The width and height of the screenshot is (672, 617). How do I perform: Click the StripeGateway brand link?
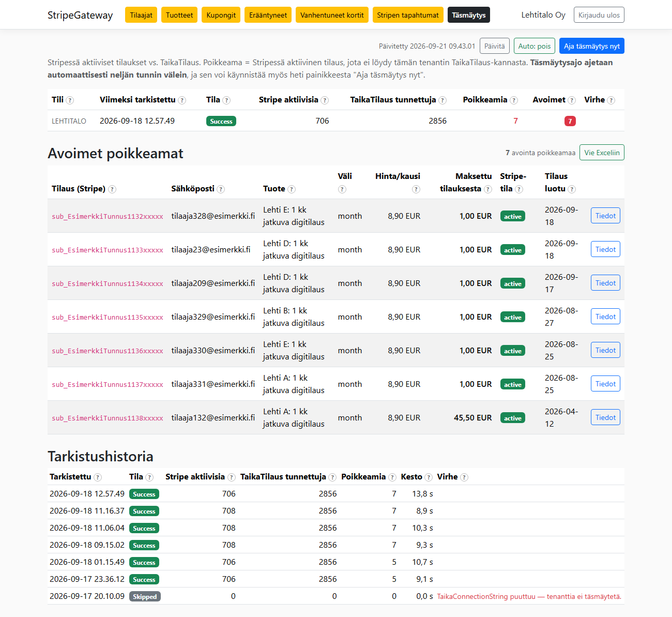(80, 15)
